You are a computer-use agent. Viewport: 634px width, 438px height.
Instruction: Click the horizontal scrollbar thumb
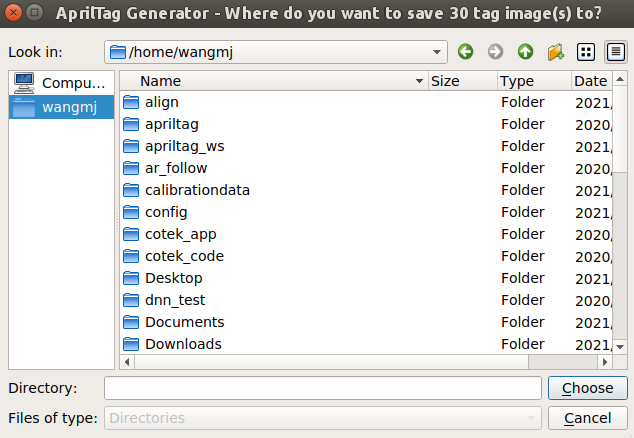pyautogui.click(x=332, y=362)
